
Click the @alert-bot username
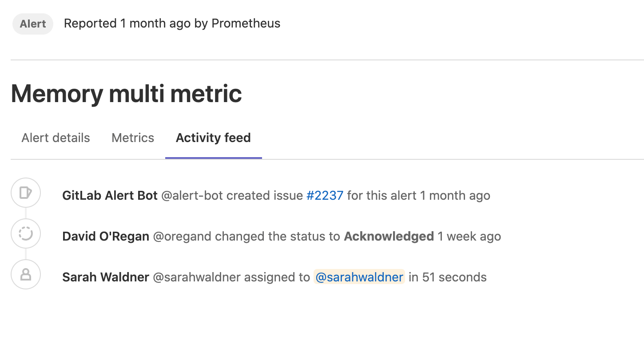[192, 195]
